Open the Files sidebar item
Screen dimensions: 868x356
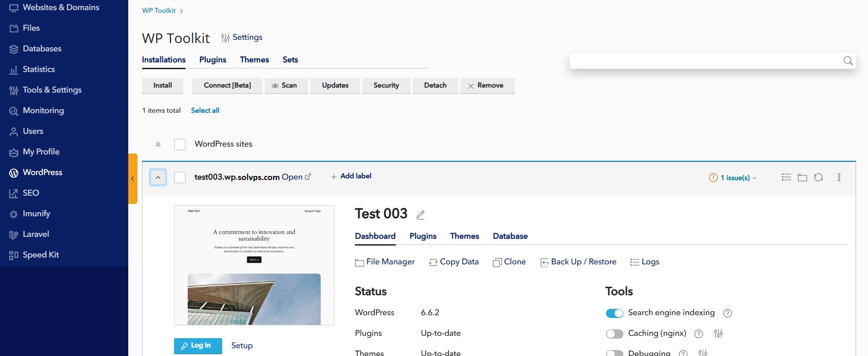tap(24, 28)
